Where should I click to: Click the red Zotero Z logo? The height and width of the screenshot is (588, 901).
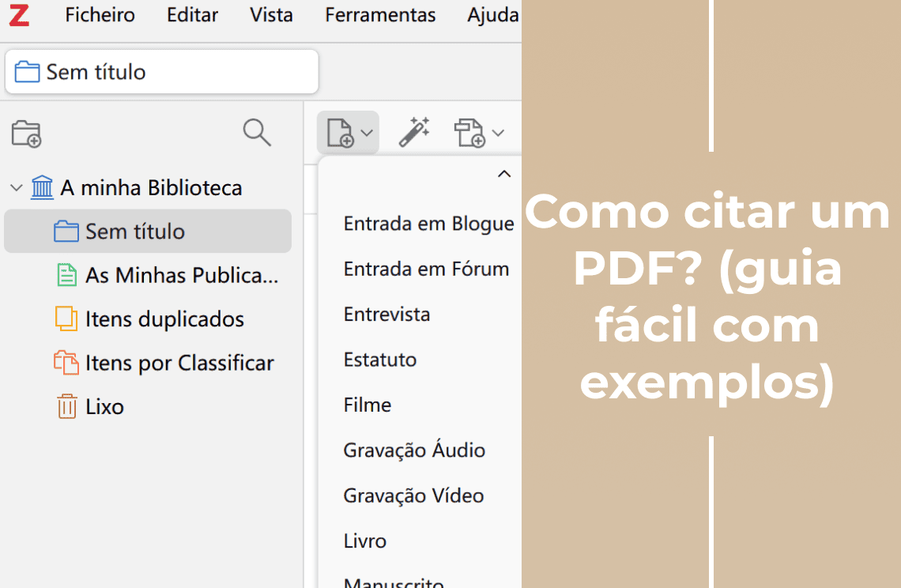[x=19, y=15]
